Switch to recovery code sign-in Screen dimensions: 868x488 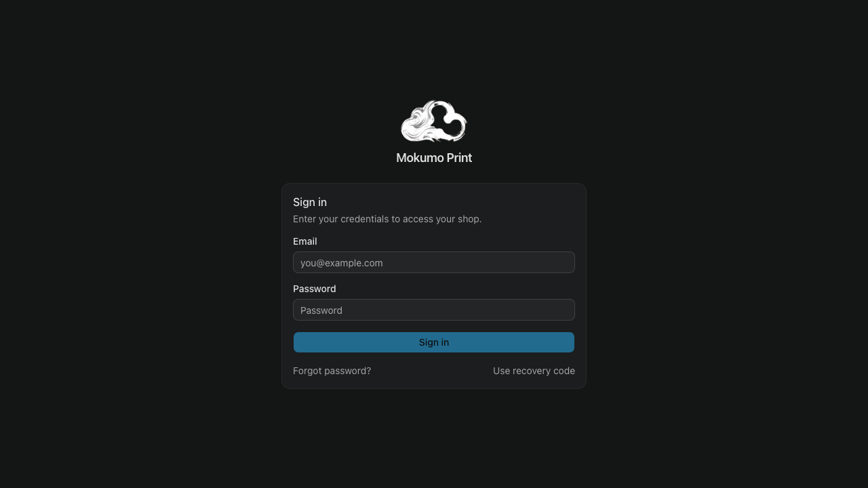point(534,371)
